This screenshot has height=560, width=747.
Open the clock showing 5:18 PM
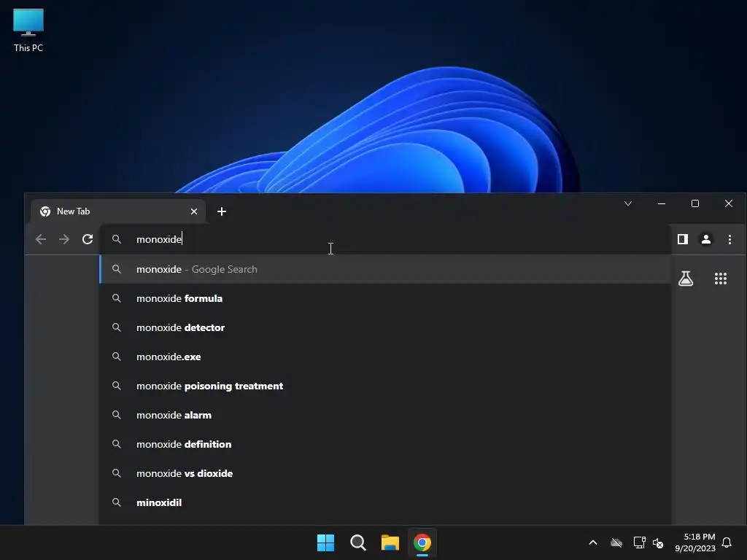pos(695,542)
